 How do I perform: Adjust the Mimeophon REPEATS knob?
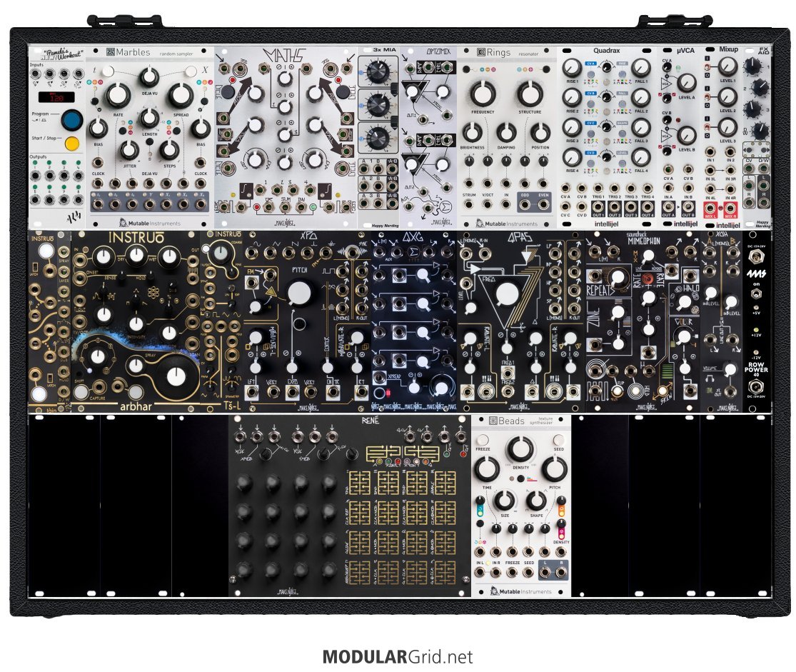tap(618, 277)
